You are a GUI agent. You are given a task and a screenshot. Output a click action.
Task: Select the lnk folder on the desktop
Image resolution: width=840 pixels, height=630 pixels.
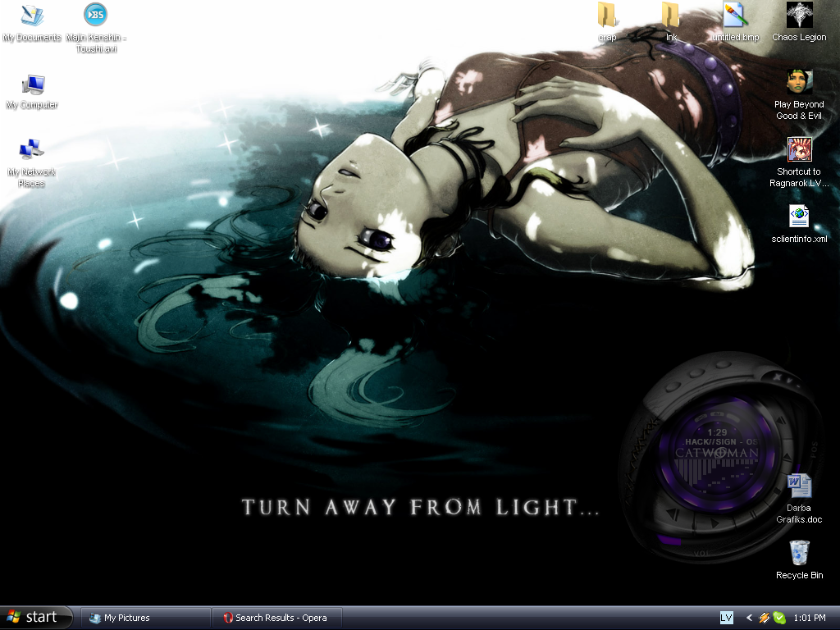(x=671, y=22)
